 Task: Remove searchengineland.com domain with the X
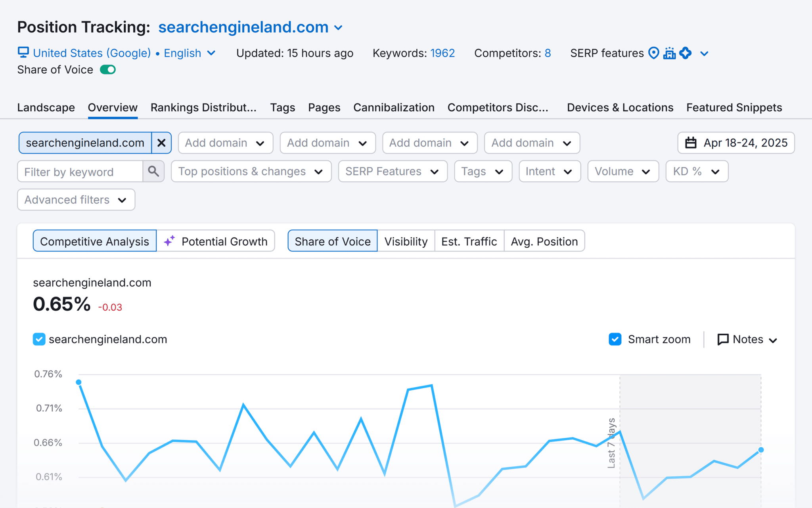tap(161, 143)
